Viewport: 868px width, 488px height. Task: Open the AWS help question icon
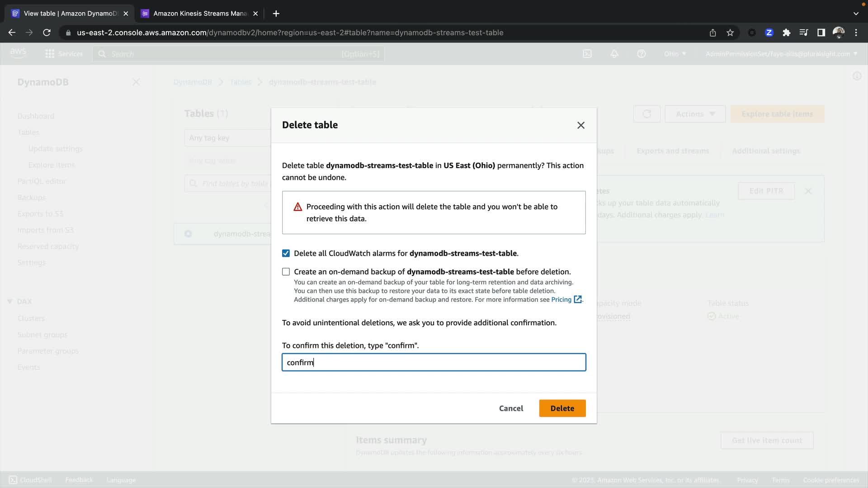641,54
